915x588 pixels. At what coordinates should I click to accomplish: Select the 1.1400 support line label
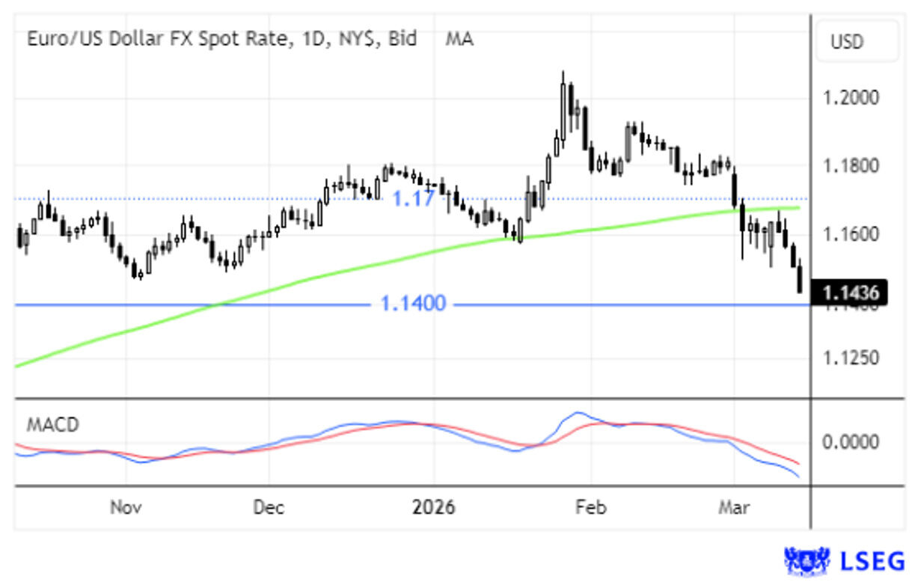tap(412, 304)
